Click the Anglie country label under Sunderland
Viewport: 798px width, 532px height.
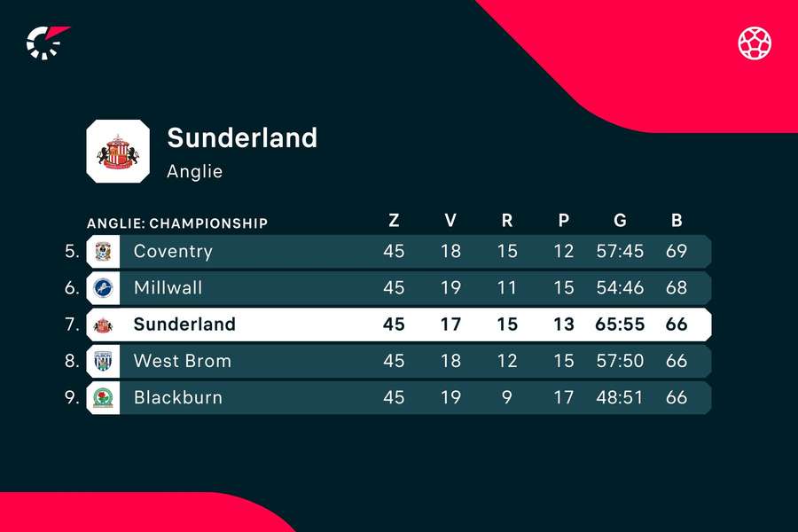[194, 172]
